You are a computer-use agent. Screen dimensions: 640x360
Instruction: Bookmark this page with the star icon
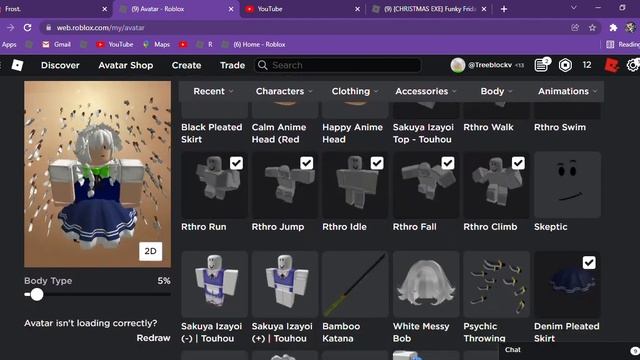click(x=592, y=28)
